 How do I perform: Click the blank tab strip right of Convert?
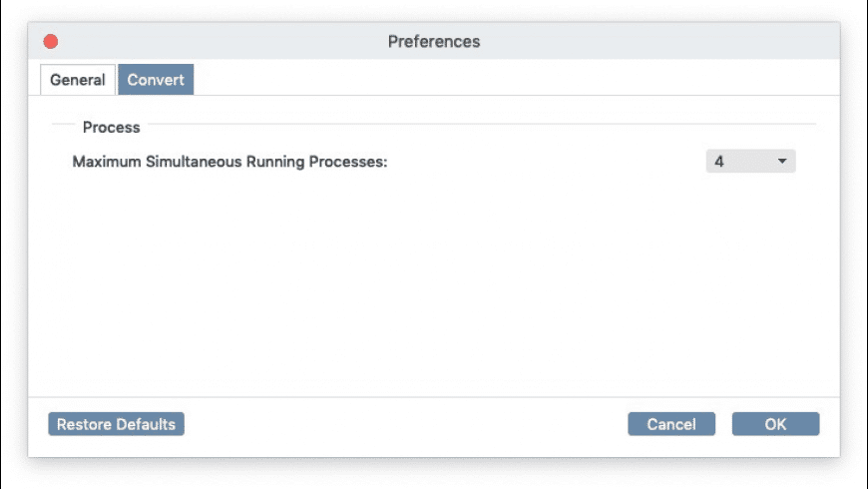499,80
